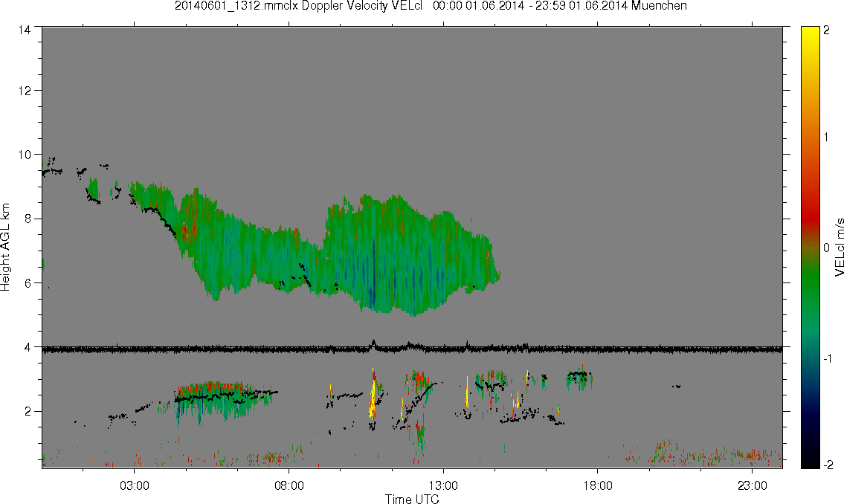Click the height axis label '14'

point(25,30)
